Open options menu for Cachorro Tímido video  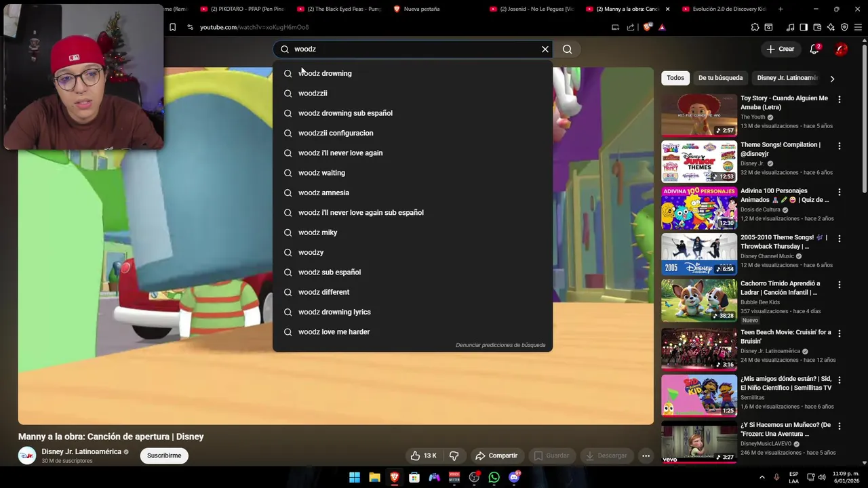tap(840, 285)
